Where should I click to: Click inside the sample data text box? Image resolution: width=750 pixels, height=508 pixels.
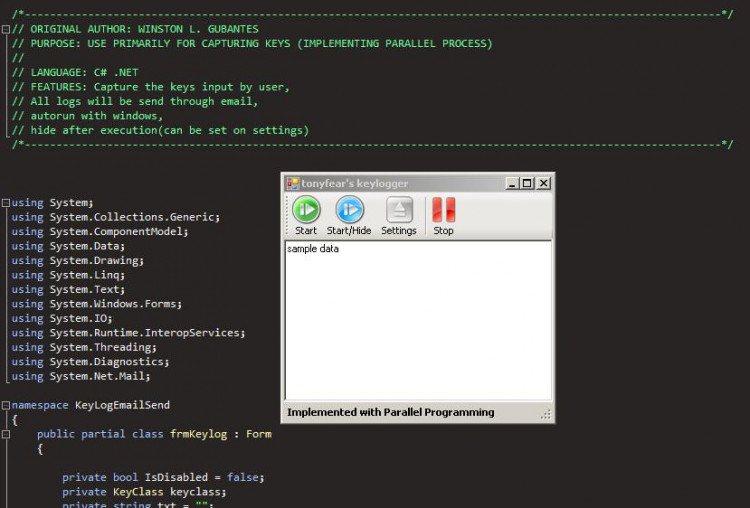418,320
